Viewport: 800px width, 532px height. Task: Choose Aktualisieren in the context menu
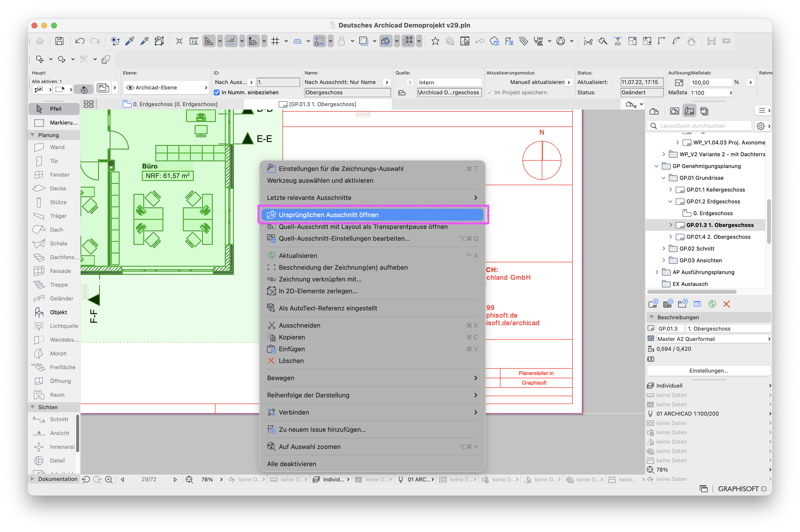pyautogui.click(x=372, y=255)
